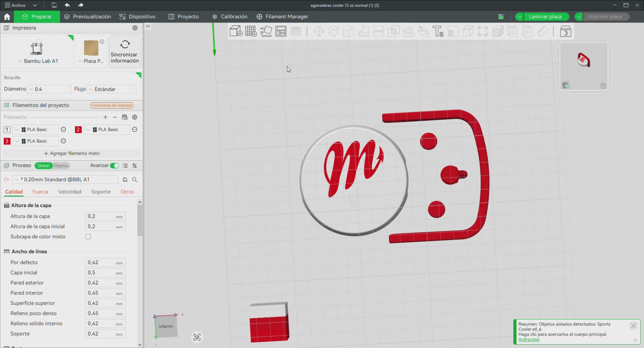Open the Proyecto tab

point(184,17)
